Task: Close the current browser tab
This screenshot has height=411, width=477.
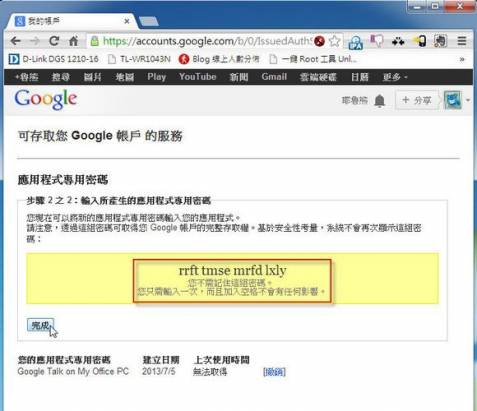Action: pyautogui.click(x=127, y=21)
